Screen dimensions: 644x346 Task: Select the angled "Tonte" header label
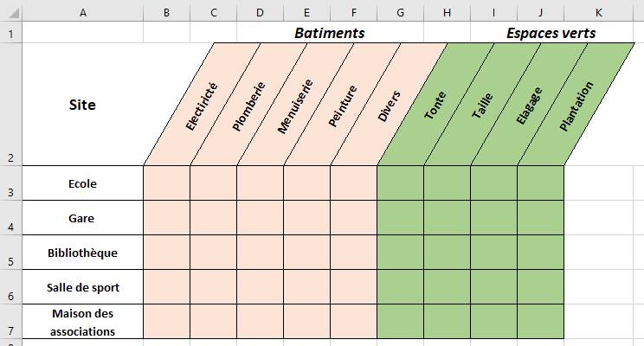point(435,106)
